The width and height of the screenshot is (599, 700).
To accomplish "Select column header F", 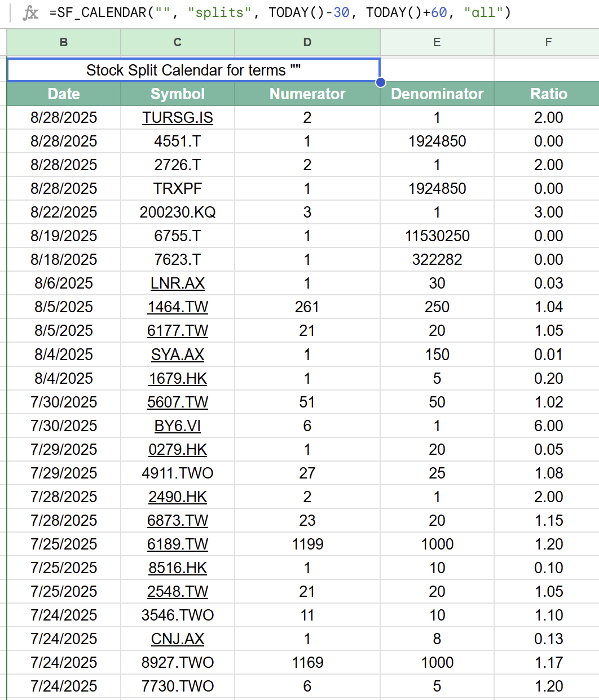I will (x=548, y=42).
